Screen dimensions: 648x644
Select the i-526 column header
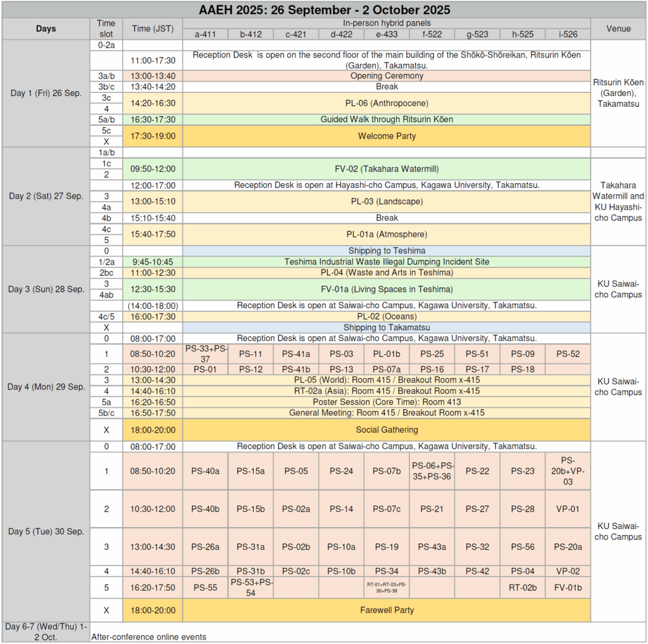click(x=568, y=34)
